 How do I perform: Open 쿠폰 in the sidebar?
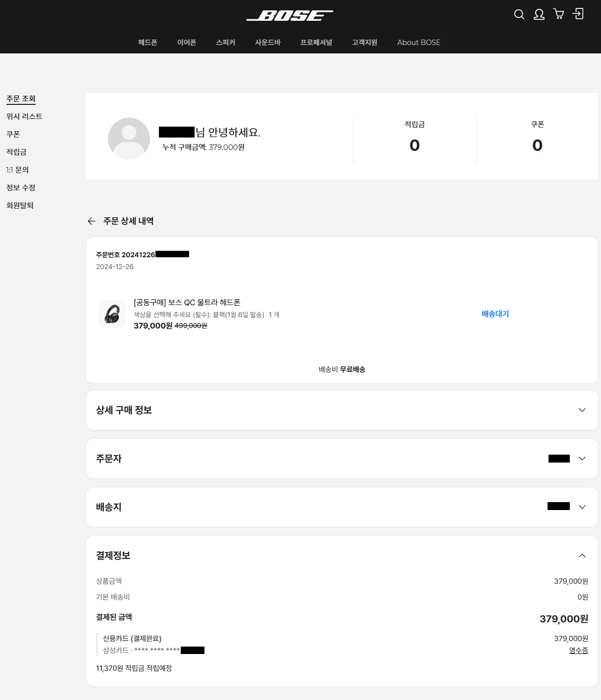point(13,134)
